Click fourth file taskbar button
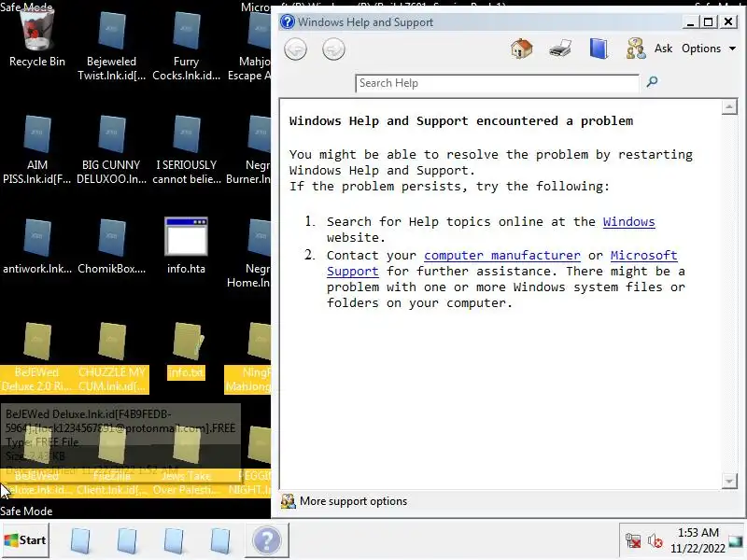Screen dimensions: 747x560 click(219, 540)
